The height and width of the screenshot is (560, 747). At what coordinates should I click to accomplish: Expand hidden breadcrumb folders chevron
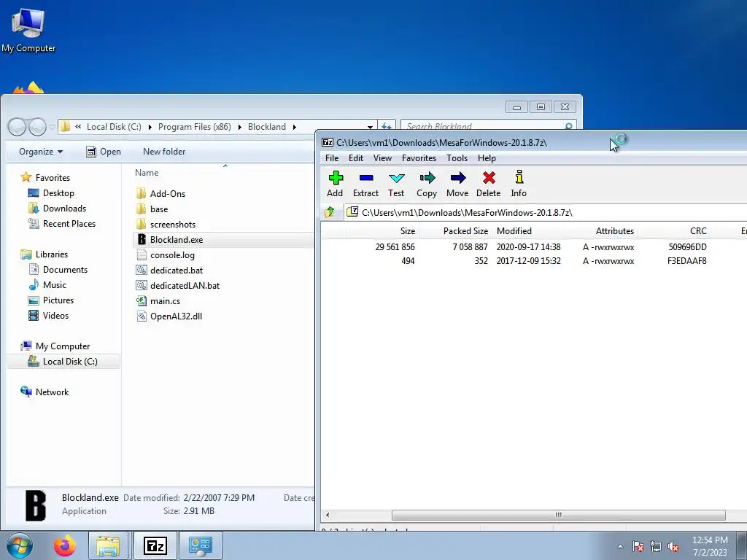pyautogui.click(x=78, y=127)
